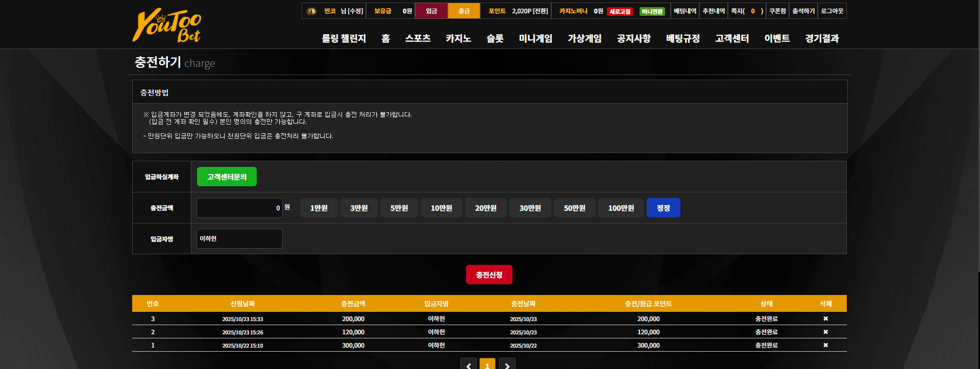Delete charge record number 3

[x=825, y=318]
